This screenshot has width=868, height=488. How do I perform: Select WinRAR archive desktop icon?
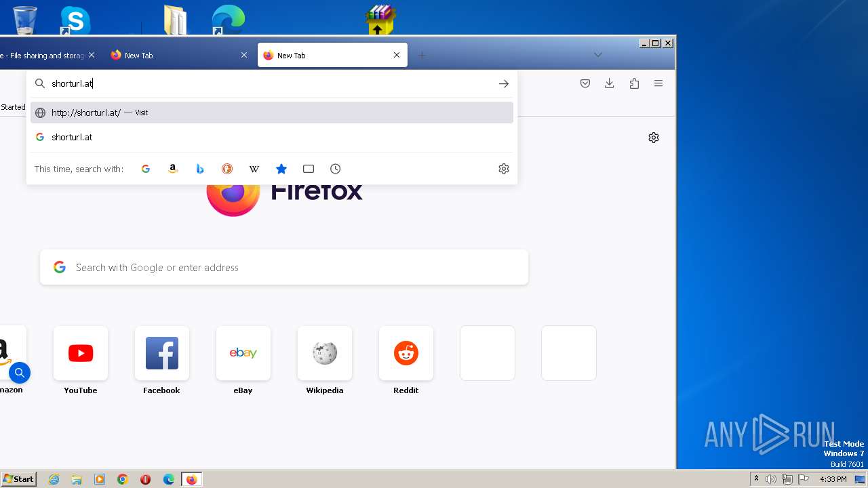[380, 20]
